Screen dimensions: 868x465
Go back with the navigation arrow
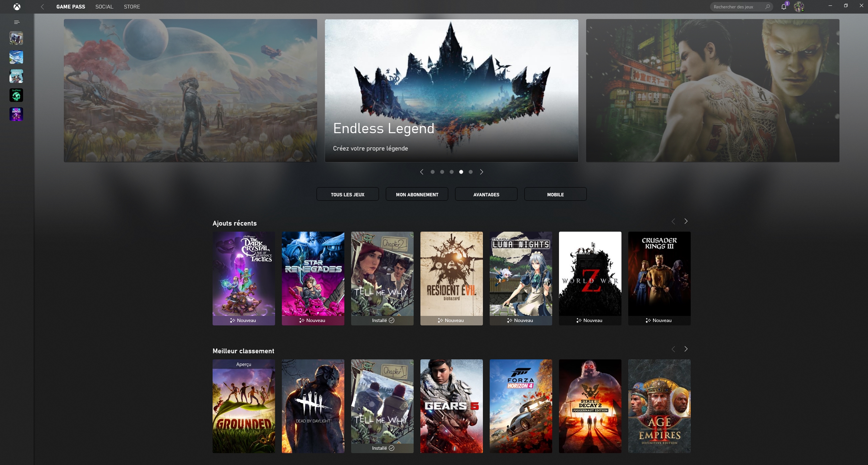[x=42, y=7]
